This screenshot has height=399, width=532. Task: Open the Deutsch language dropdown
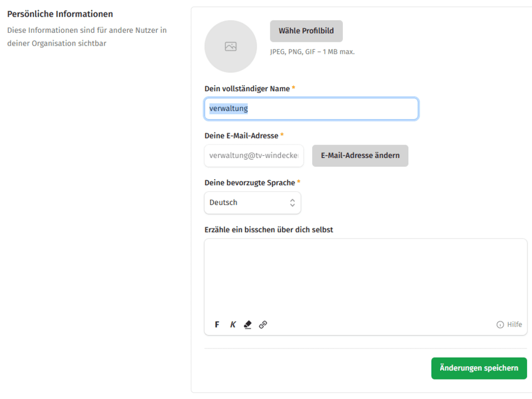coord(253,203)
